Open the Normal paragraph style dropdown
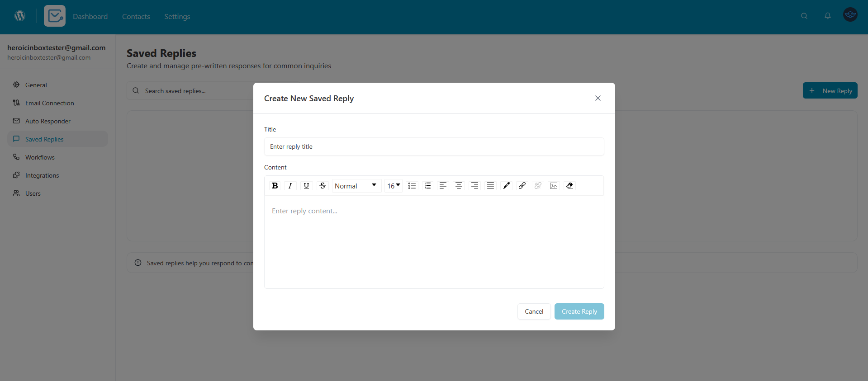This screenshot has height=381, width=868. 356,186
